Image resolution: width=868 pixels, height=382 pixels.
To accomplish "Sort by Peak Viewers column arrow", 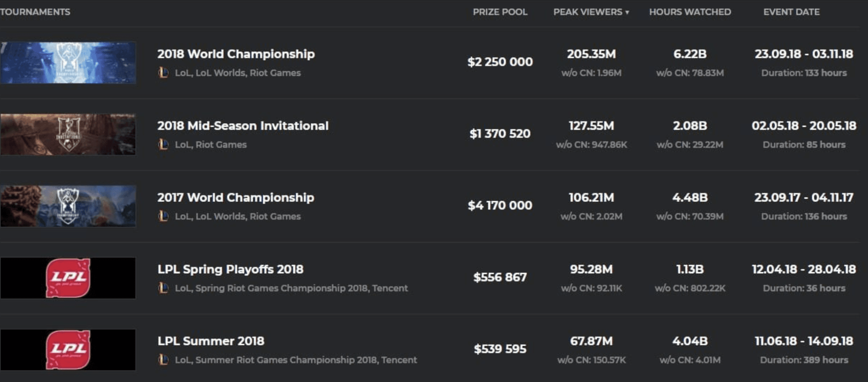I will coord(627,13).
